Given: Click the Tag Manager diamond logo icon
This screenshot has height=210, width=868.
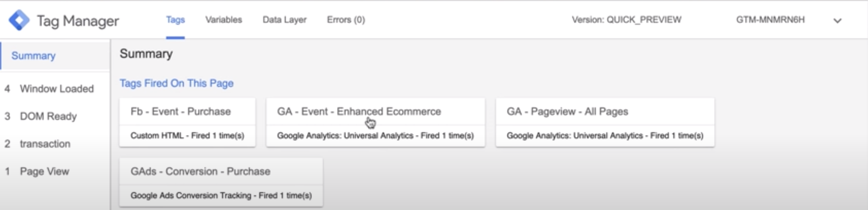Looking at the screenshot, I should coord(19,20).
